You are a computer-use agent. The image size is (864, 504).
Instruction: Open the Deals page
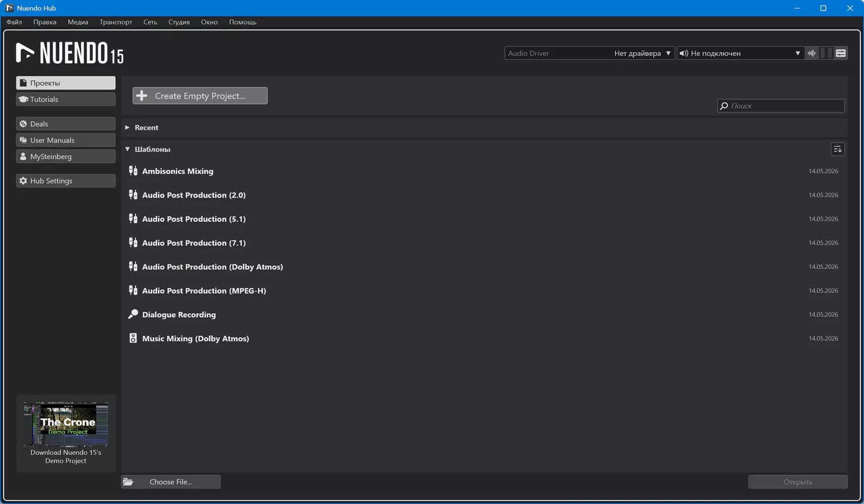point(66,124)
